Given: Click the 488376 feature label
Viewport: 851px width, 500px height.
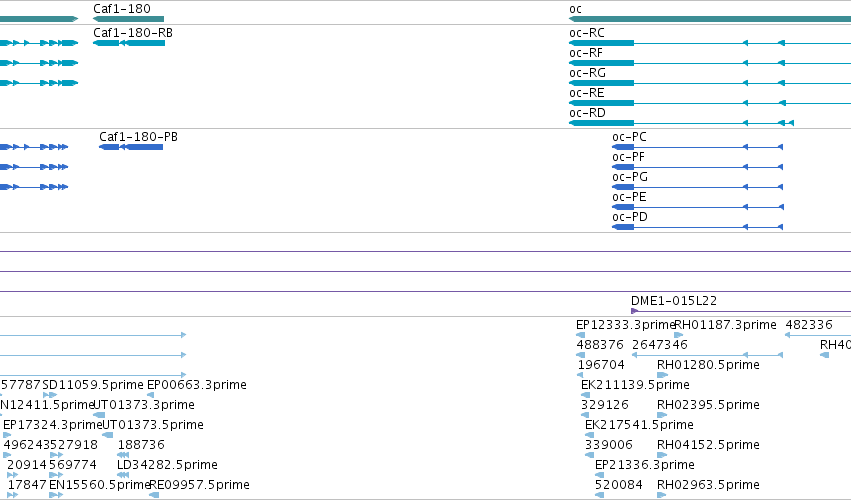Looking at the screenshot, I should [600, 345].
